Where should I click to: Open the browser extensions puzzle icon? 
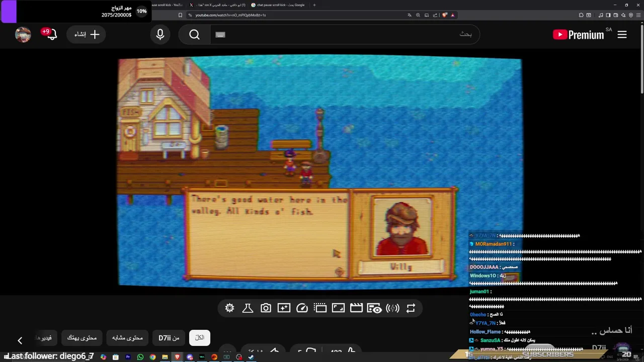(581, 15)
